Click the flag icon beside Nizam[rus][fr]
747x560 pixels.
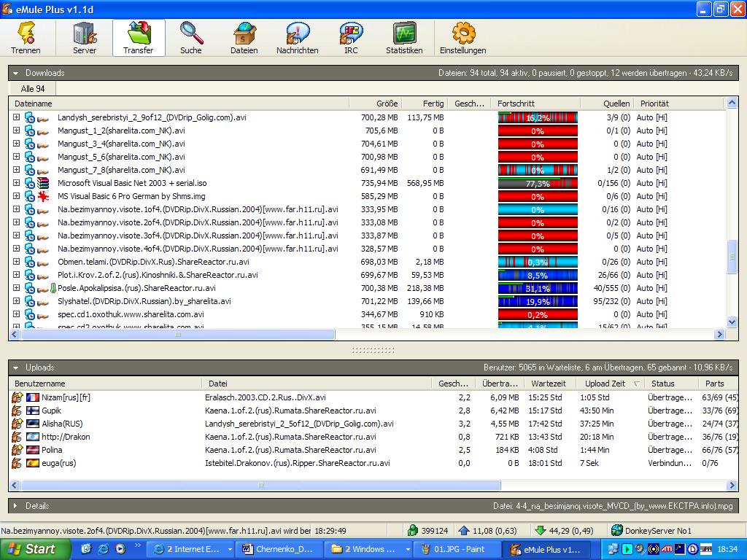click(x=32, y=397)
